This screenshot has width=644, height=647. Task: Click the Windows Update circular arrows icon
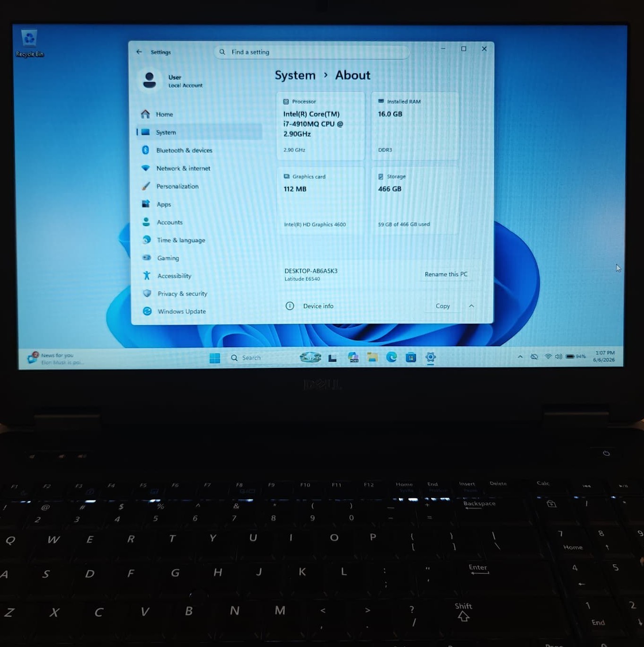click(147, 311)
